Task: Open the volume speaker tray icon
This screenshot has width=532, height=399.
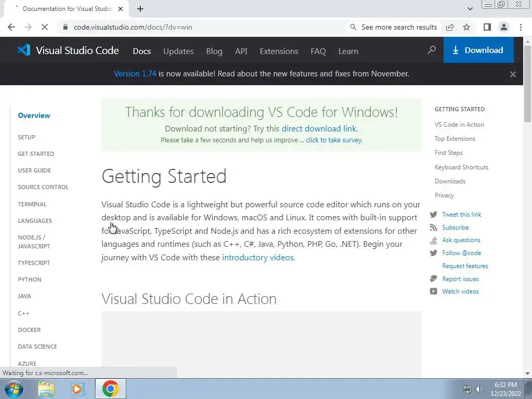Action: click(x=480, y=389)
